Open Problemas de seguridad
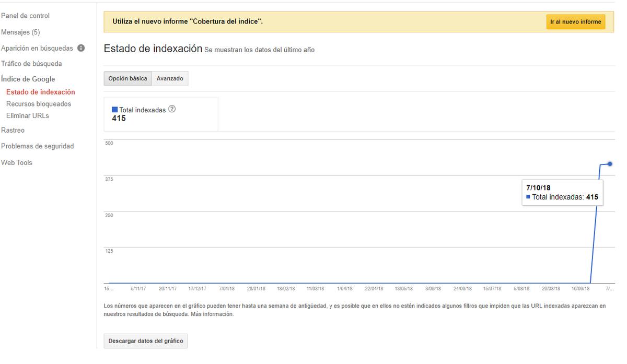Screen dimensions: 627x364 pos(38,147)
